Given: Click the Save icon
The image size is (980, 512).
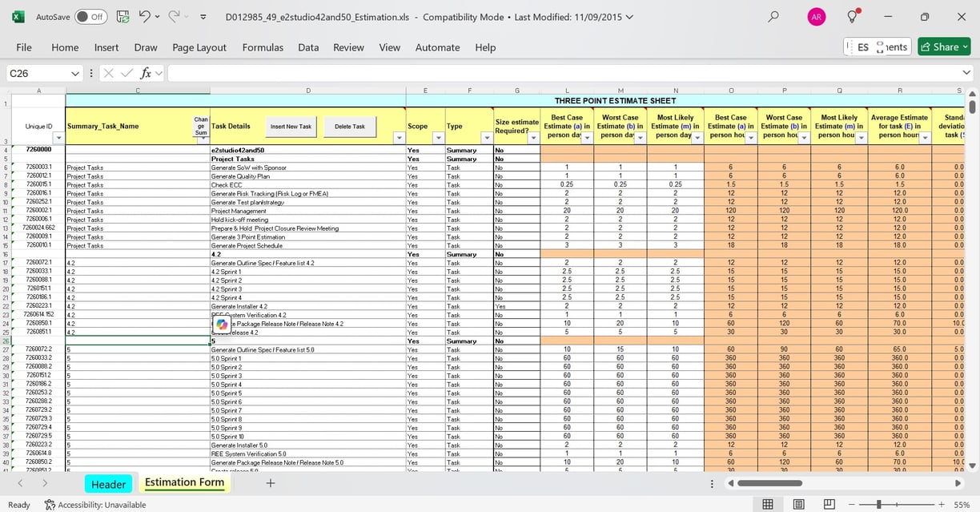Looking at the screenshot, I should 122,16.
